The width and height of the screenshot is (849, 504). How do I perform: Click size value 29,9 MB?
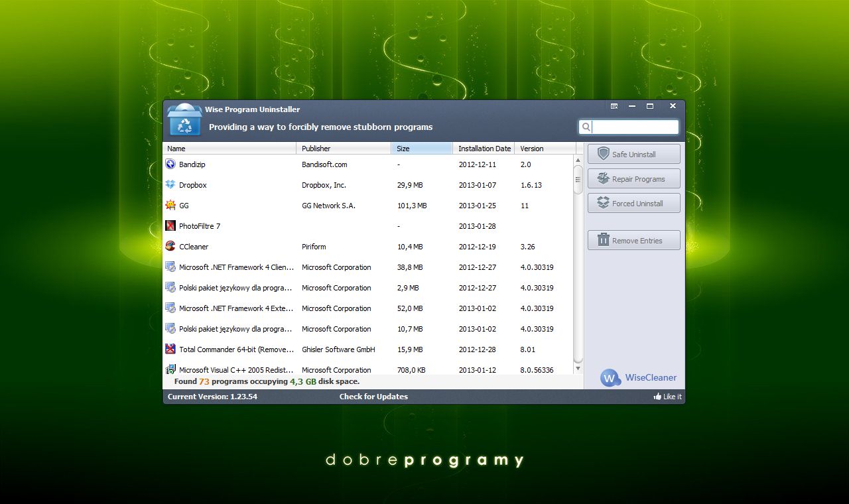(410, 185)
